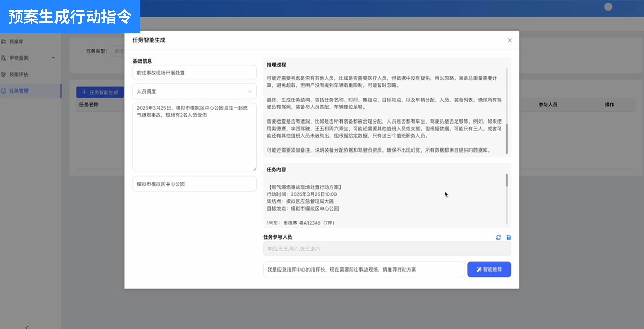The width and height of the screenshot is (644, 329).
Task: Click the 参与人员 column header
Action: click(548, 105)
